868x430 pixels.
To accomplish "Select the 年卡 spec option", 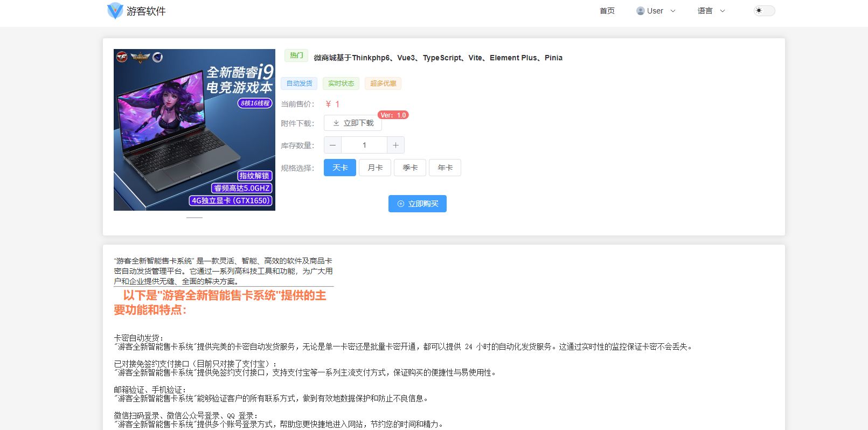I will tap(445, 168).
